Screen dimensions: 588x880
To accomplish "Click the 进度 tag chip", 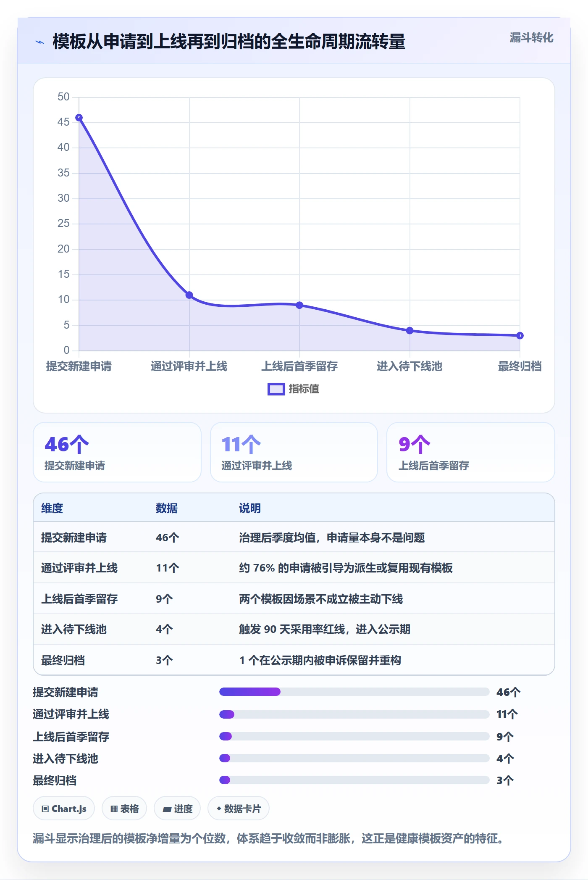I will 177,808.
